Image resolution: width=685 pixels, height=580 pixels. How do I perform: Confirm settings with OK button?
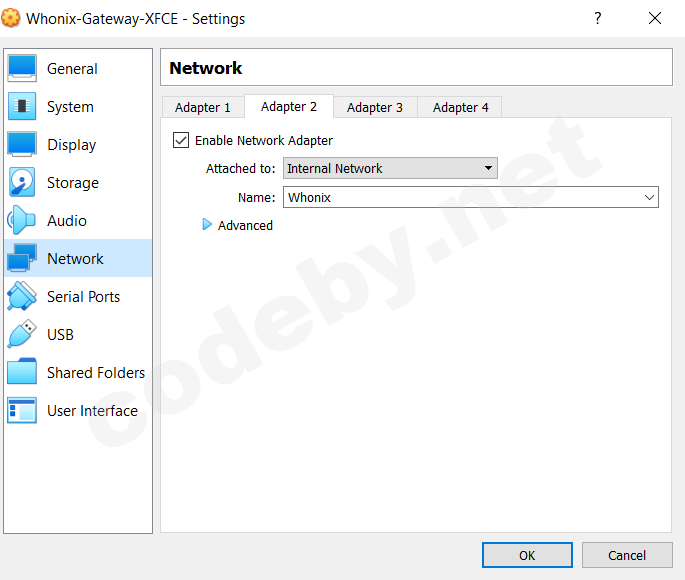(527, 555)
